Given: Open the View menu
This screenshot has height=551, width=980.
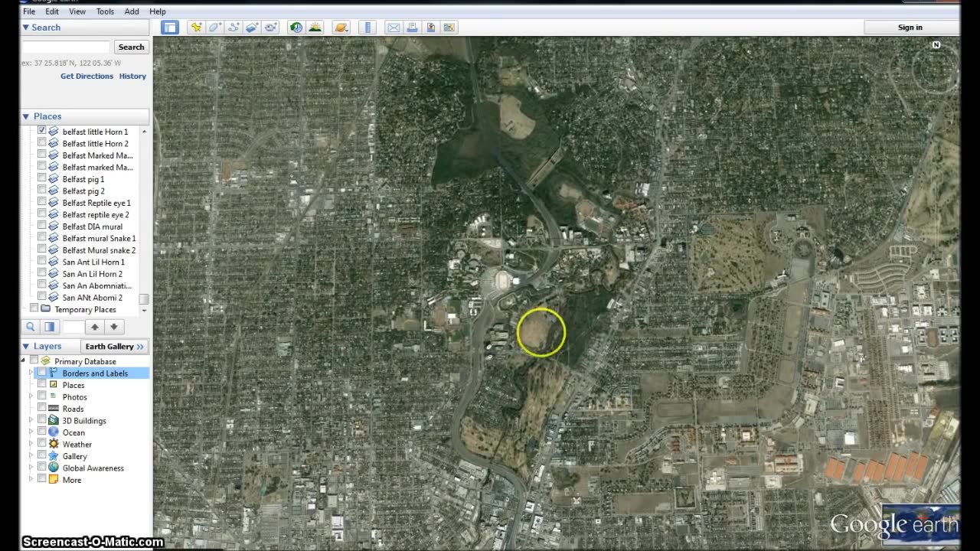Looking at the screenshot, I should click(77, 11).
